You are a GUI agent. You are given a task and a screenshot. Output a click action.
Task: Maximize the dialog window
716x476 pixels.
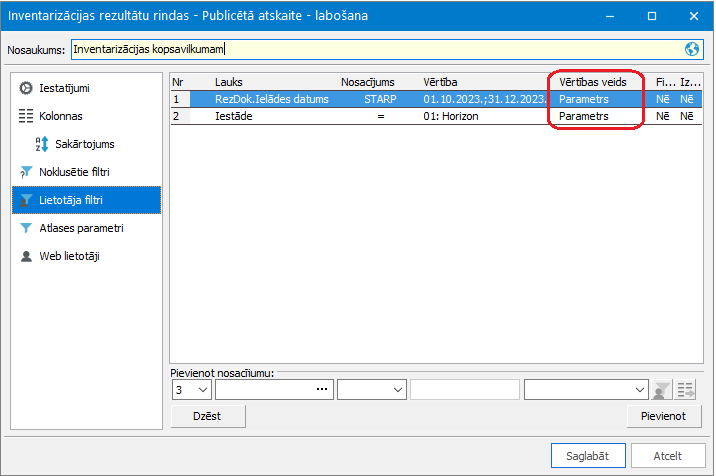tap(652, 16)
